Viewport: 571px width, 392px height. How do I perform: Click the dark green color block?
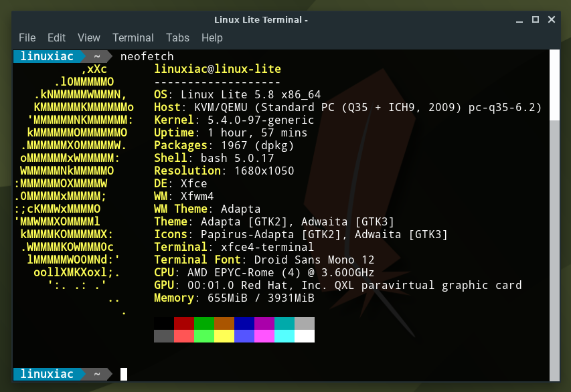tap(204, 323)
